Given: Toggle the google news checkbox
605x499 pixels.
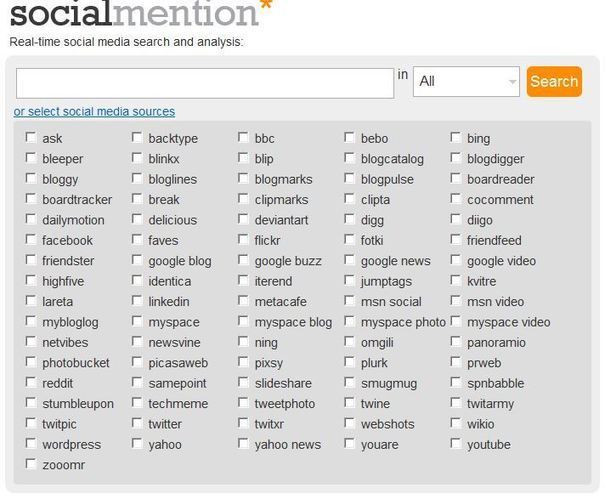Looking at the screenshot, I should [x=350, y=260].
